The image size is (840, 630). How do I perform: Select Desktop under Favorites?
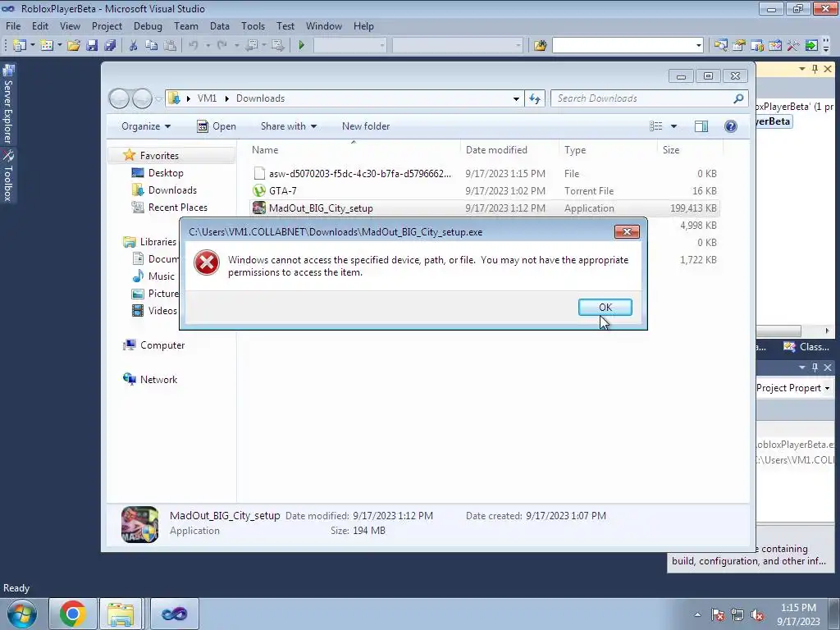(166, 173)
